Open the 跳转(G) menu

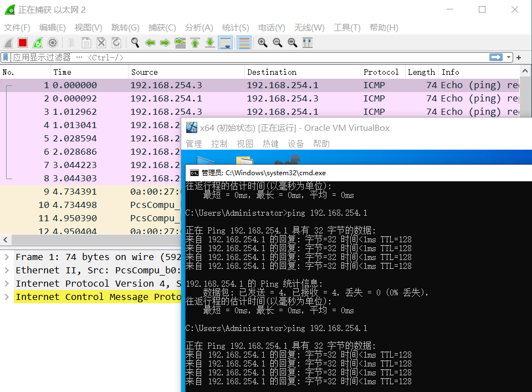(125, 28)
